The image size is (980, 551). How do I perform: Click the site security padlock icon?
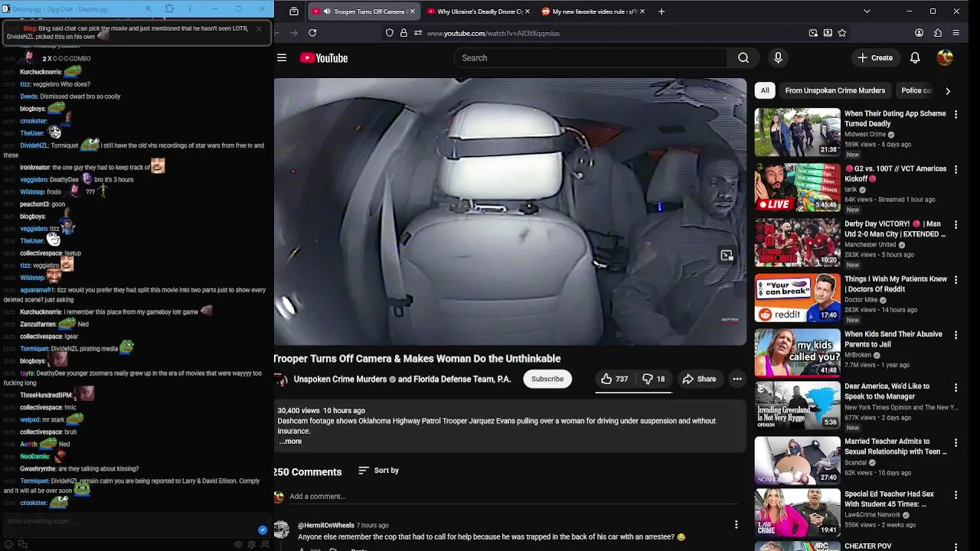pos(403,33)
